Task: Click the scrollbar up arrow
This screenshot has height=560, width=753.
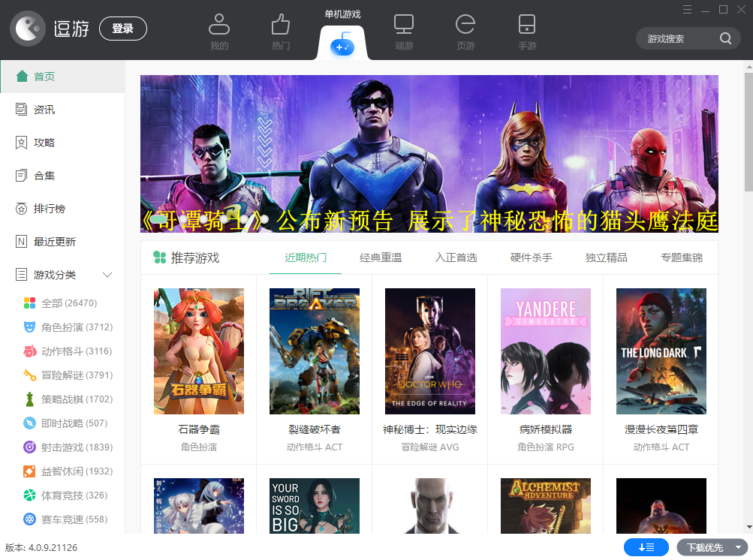Action: (x=748, y=68)
